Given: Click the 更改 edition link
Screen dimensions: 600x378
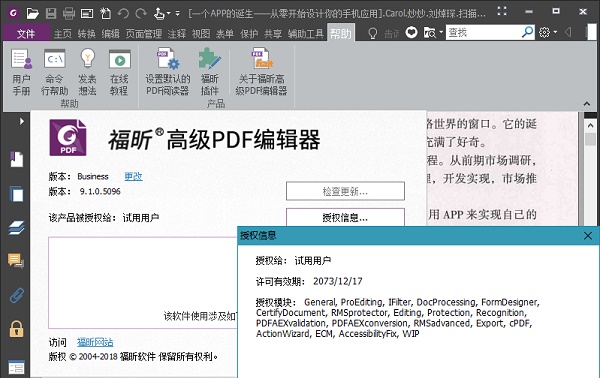Looking at the screenshot, I should point(133,176).
